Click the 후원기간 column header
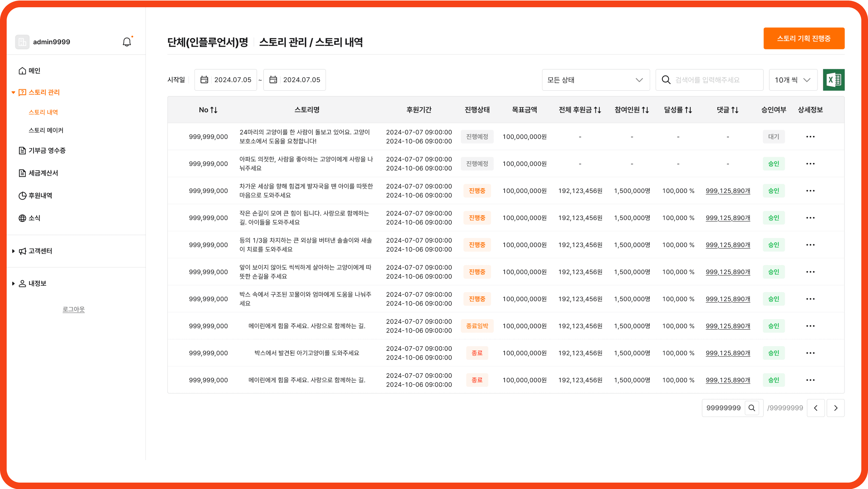Viewport: 868px width, 489px height. coord(419,110)
